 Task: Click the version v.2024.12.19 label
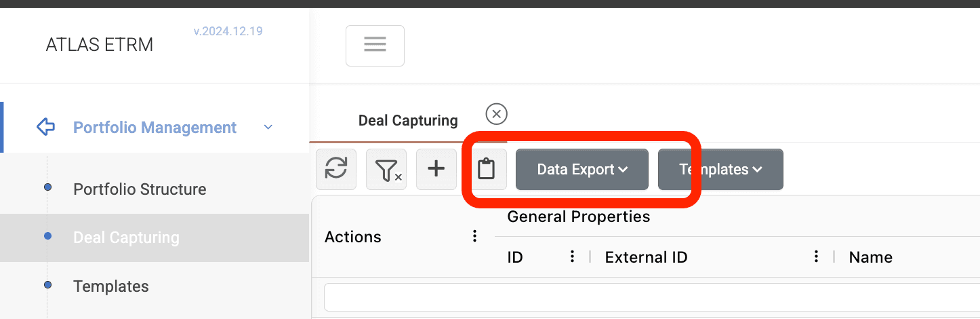228,31
